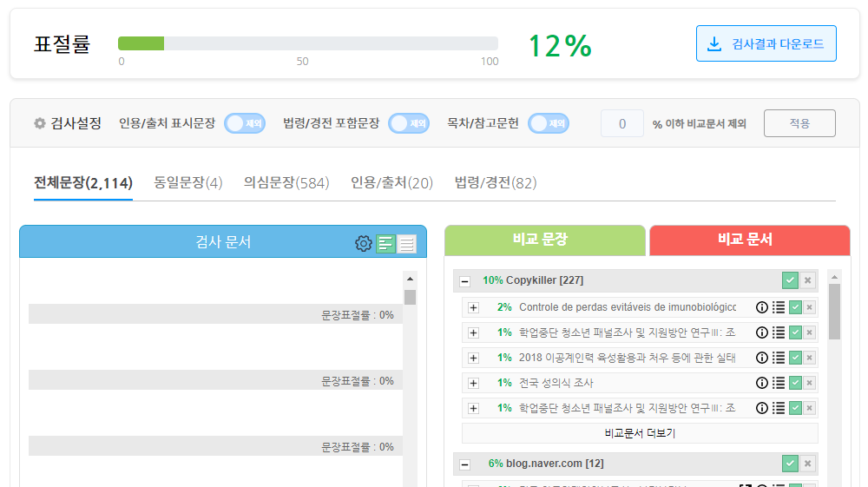Focus the % 이하 비교문서 제외 input field
Screen dimensions: 868x487
pyautogui.click(x=622, y=123)
